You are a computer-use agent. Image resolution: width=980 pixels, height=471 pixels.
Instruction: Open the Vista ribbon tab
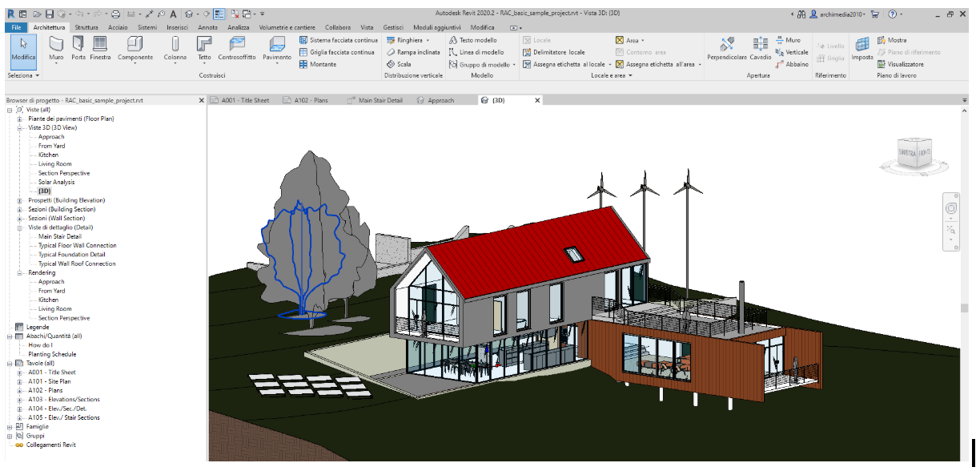[367, 27]
